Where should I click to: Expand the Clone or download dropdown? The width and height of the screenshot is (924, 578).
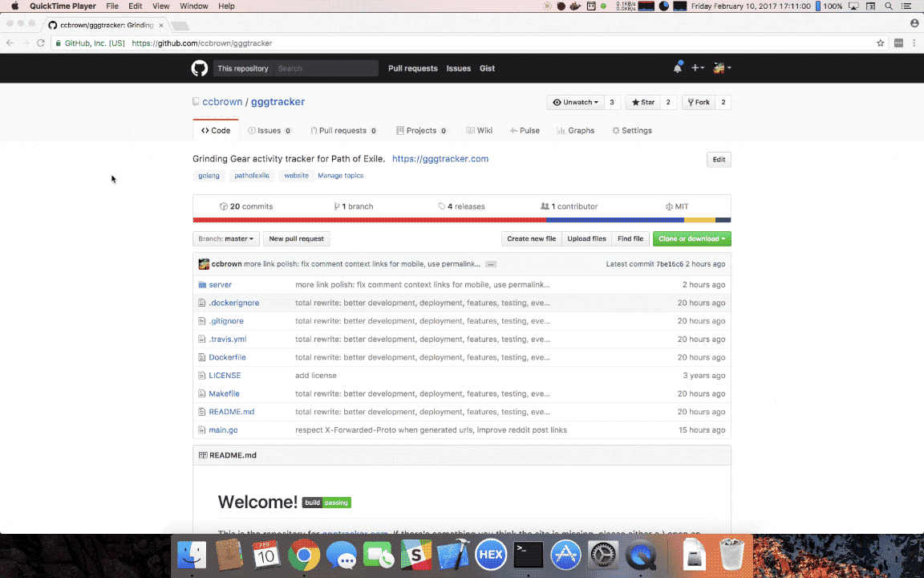point(692,239)
